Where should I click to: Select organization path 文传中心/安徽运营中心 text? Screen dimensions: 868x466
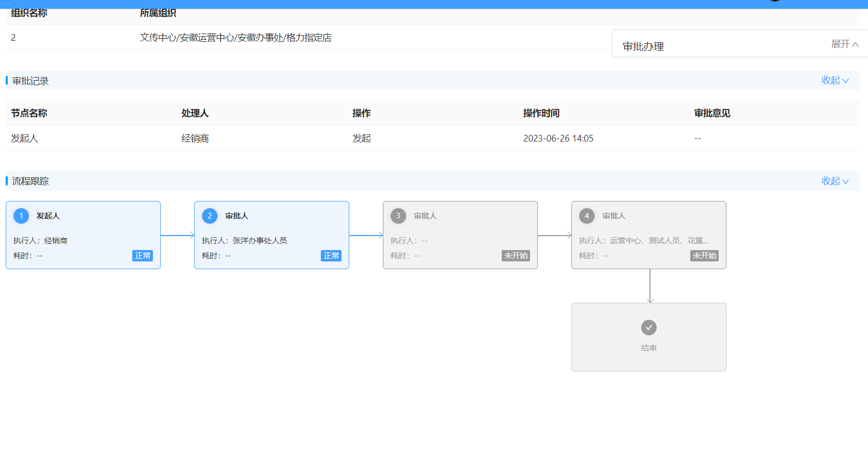(236, 38)
